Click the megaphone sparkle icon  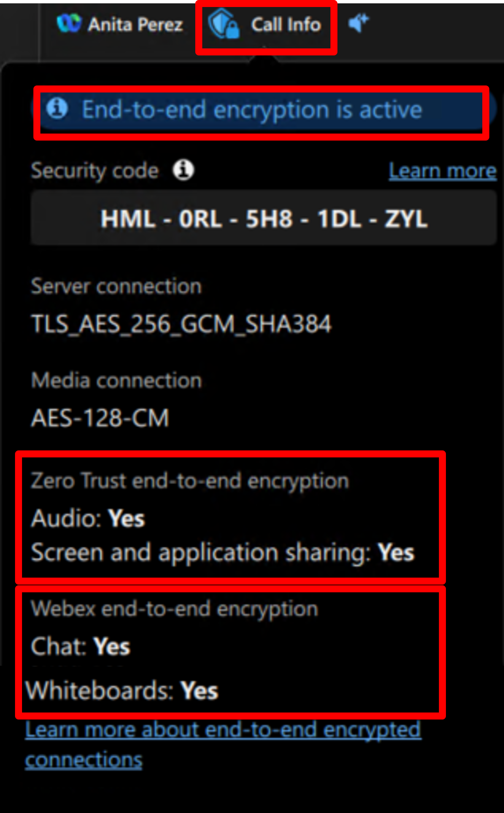point(358,23)
